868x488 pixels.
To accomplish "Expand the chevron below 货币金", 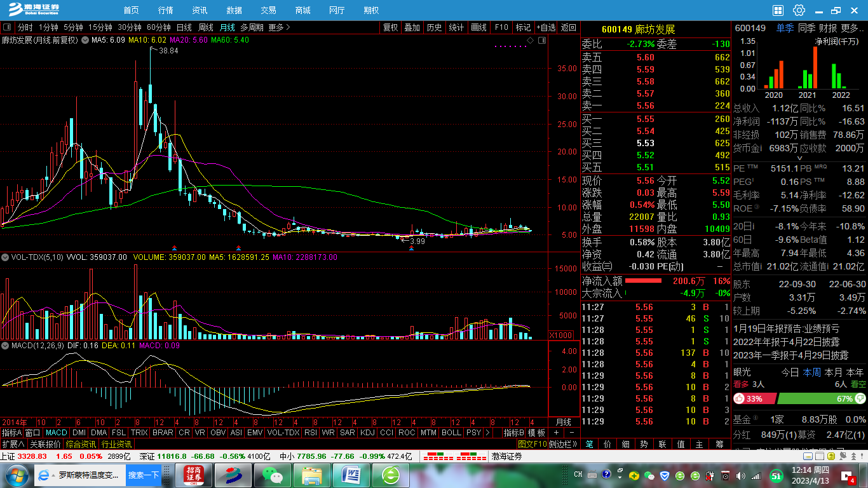I will (x=799, y=158).
